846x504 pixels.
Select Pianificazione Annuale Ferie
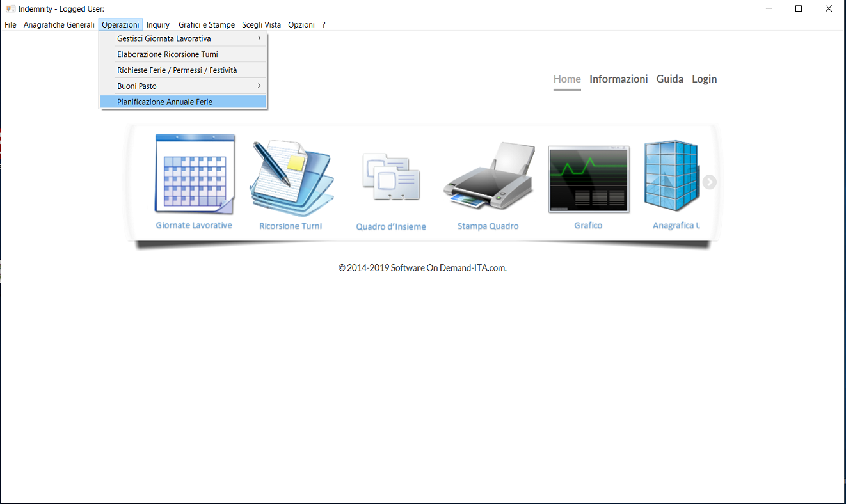[x=182, y=102]
